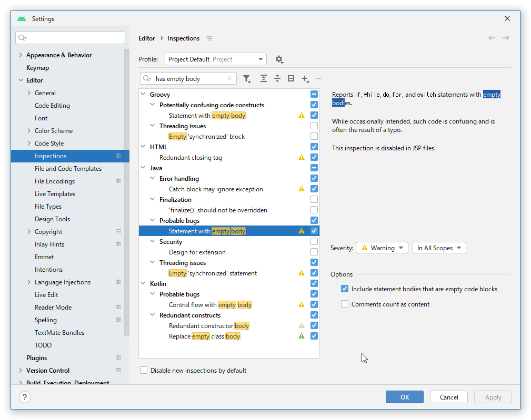531x420 pixels.
Task: Open the filter options in inspections toolbar
Action: click(247, 78)
